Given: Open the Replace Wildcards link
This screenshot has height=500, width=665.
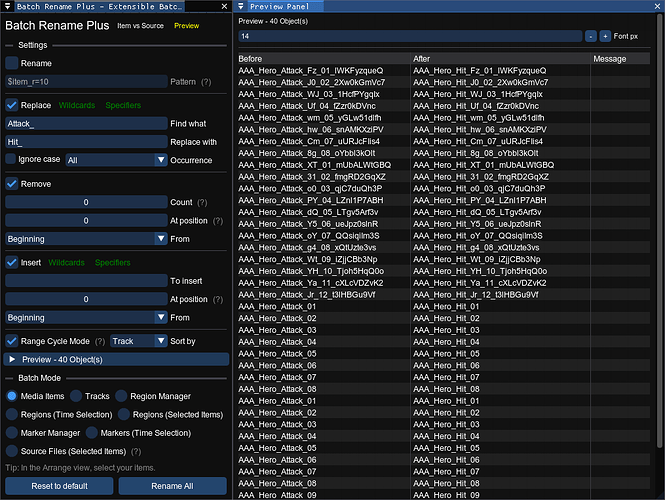Looking at the screenshot, I should pos(77,105).
